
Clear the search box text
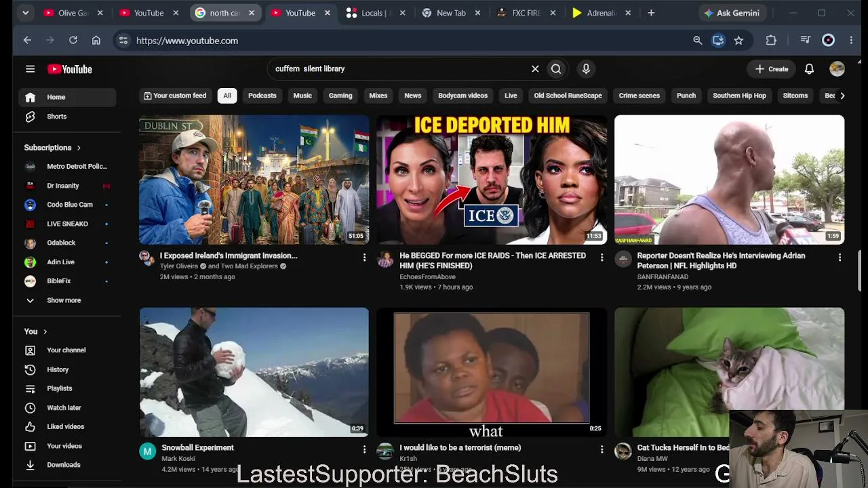coord(535,68)
